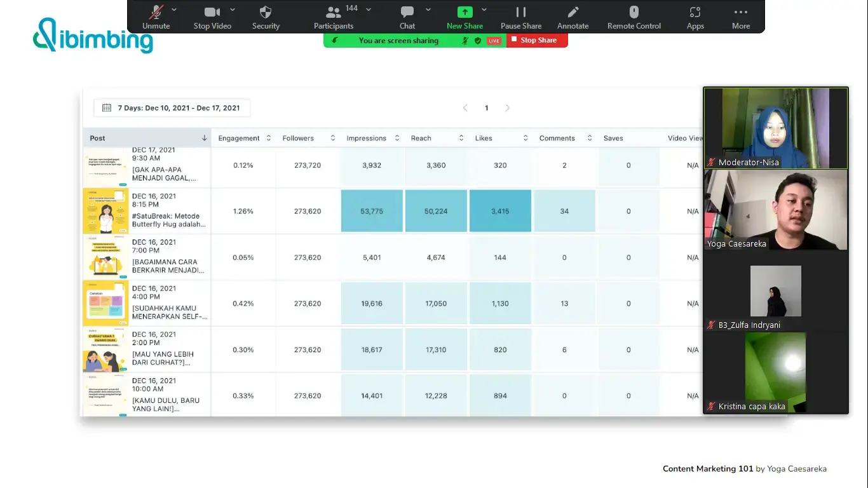Click the Remote Control mouse icon

pyautogui.click(x=634, y=12)
